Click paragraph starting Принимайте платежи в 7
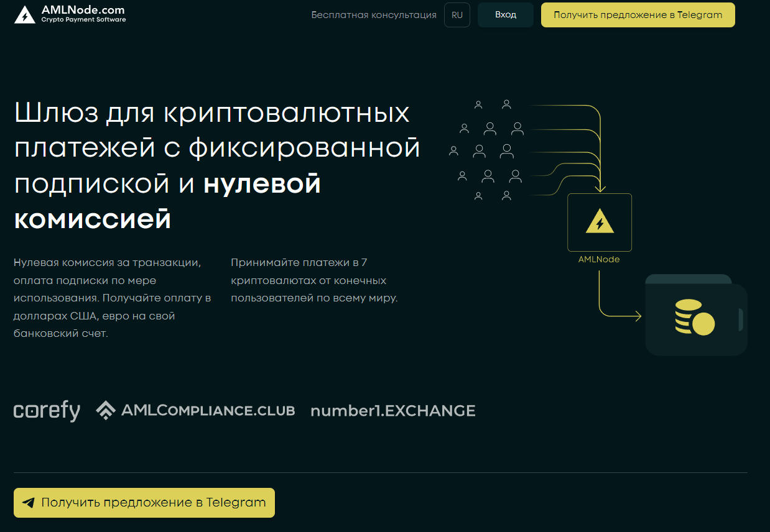The width and height of the screenshot is (770, 532). click(x=314, y=280)
